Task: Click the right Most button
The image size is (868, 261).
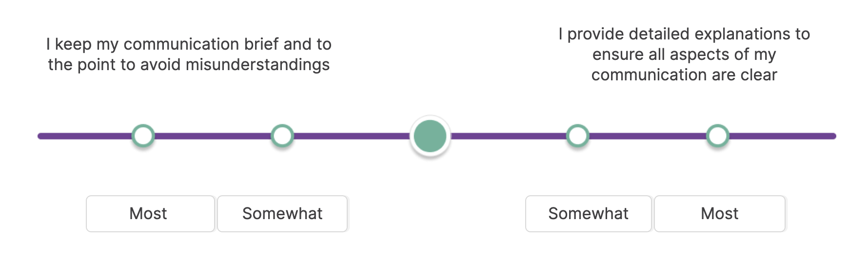Action: pyautogui.click(x=720, y=214)
